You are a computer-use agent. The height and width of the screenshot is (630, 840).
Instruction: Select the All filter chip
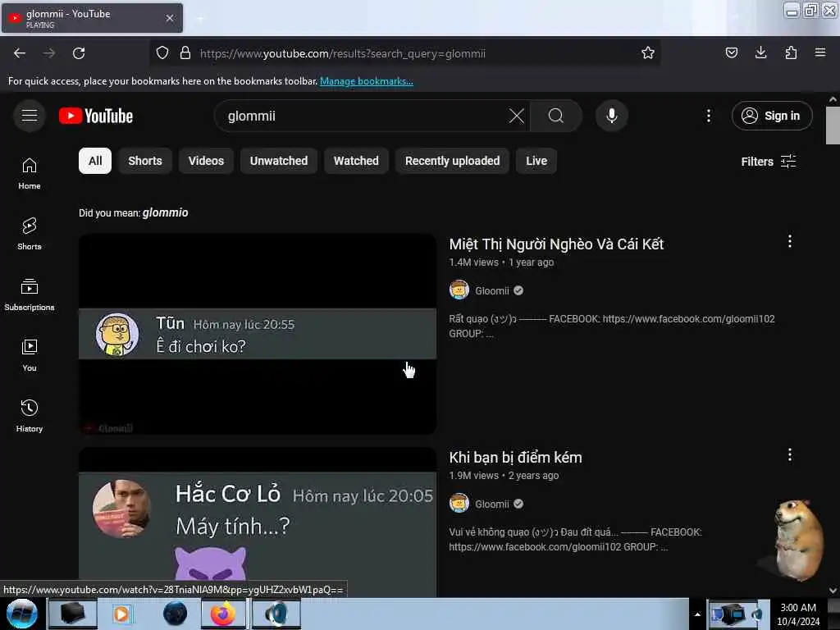coord(95,161)
